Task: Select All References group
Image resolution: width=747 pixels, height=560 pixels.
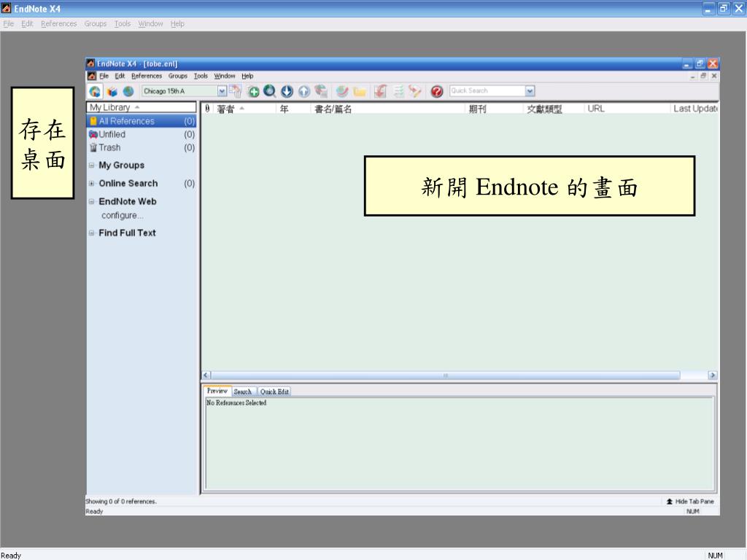Action: click(142, 121)
